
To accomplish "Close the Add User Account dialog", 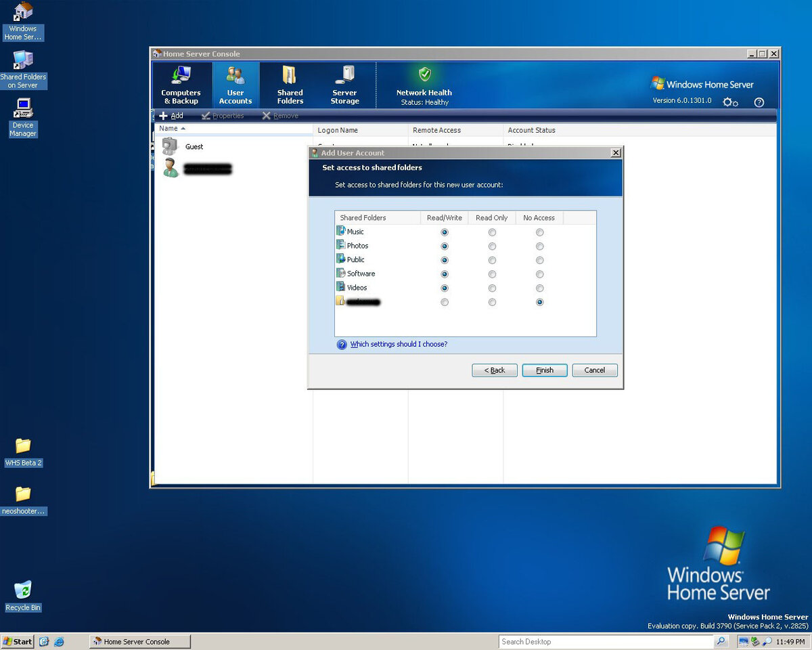I will click(x=615, y=153).
